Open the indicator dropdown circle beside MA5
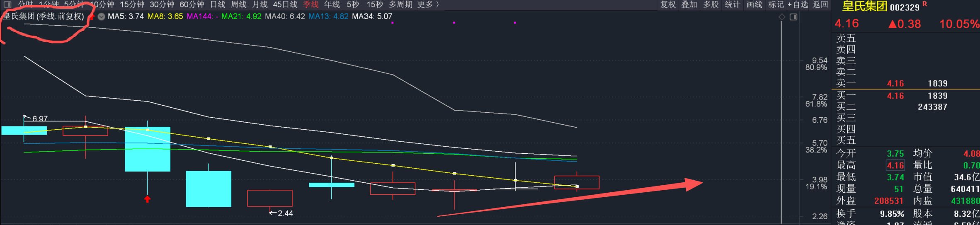The height and width of the screenshot is (225, 980). (x=101, y=17)
